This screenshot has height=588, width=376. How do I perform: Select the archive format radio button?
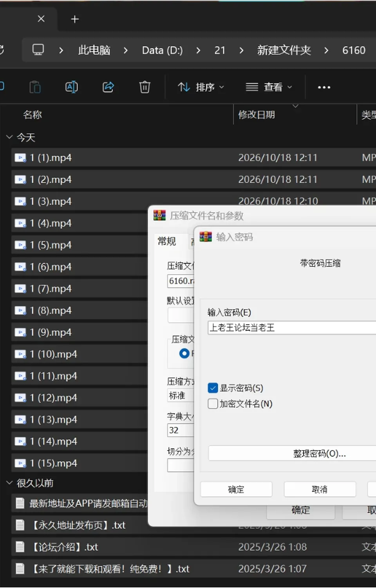[184, 354]
